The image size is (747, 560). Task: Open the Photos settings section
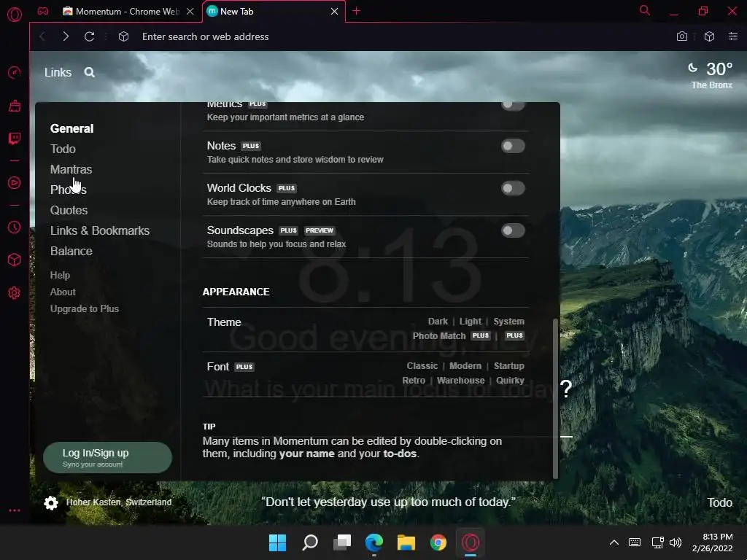(x=68, y=190)
